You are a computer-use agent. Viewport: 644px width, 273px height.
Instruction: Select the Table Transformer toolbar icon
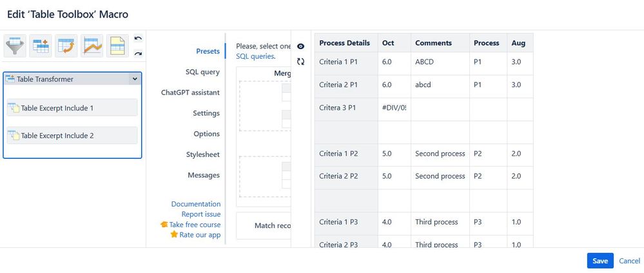[x=41, y=46]
